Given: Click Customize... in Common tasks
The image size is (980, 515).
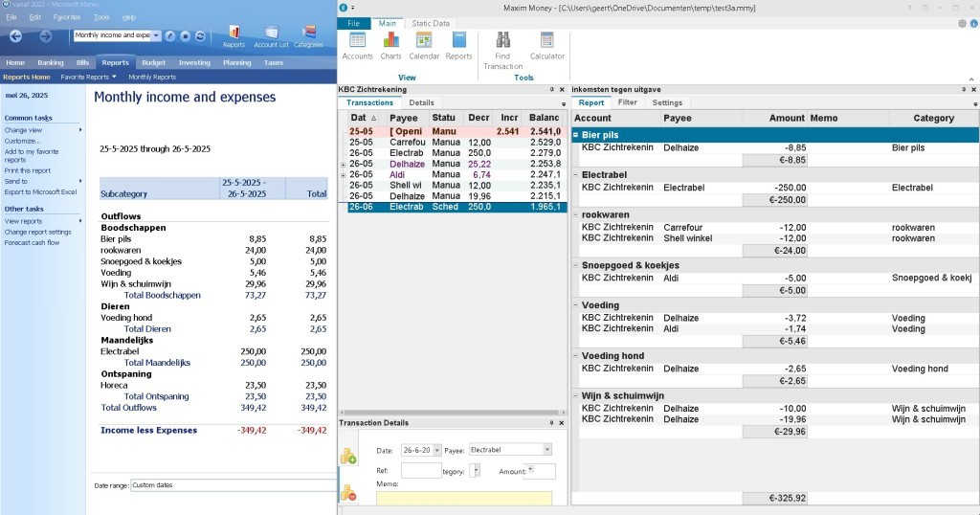Looking at the screenshot, I should point(23,141).
